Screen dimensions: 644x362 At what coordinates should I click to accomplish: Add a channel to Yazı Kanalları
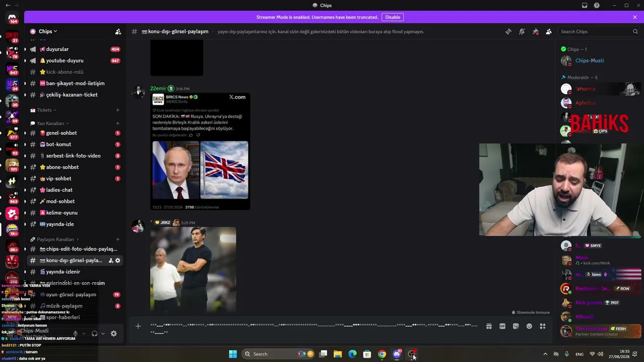[118, 124]
